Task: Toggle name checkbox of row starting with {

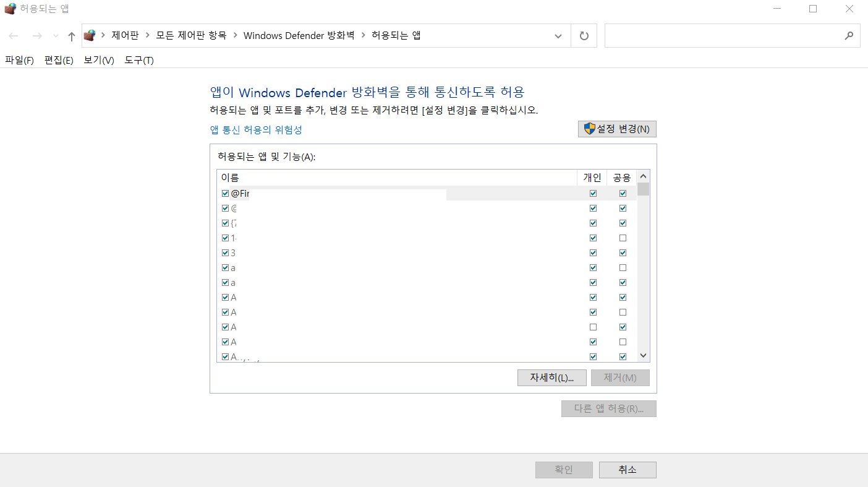Action: tap(225, 223)
